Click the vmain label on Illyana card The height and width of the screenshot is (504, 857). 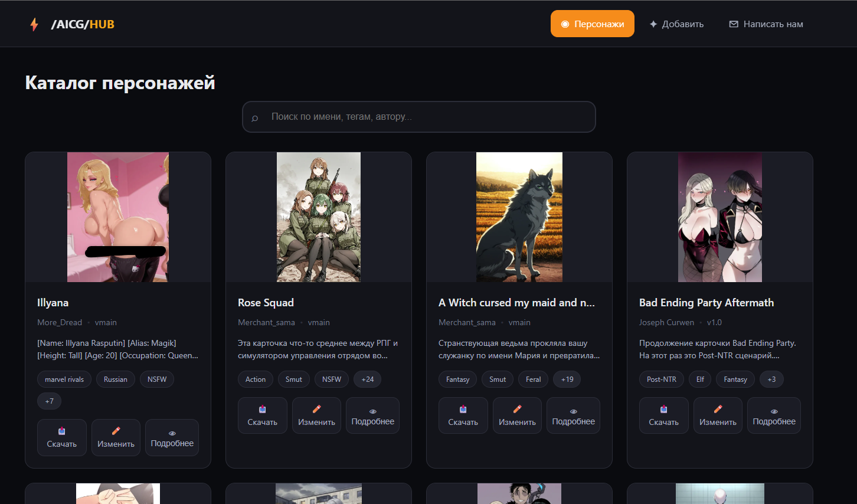[106, 322]
